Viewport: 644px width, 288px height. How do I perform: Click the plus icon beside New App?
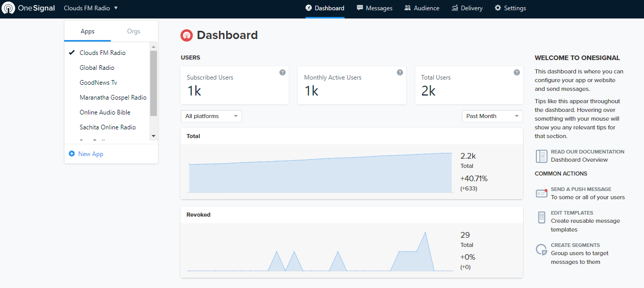(x=72, y=153)
